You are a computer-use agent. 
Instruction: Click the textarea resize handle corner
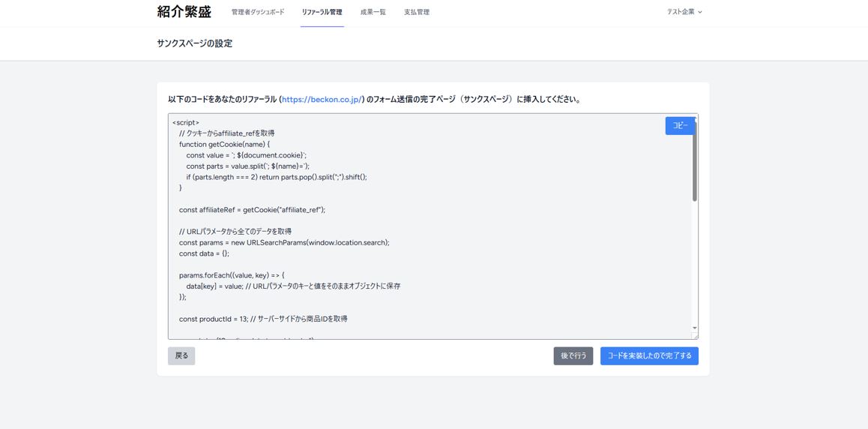pos(694,336)
